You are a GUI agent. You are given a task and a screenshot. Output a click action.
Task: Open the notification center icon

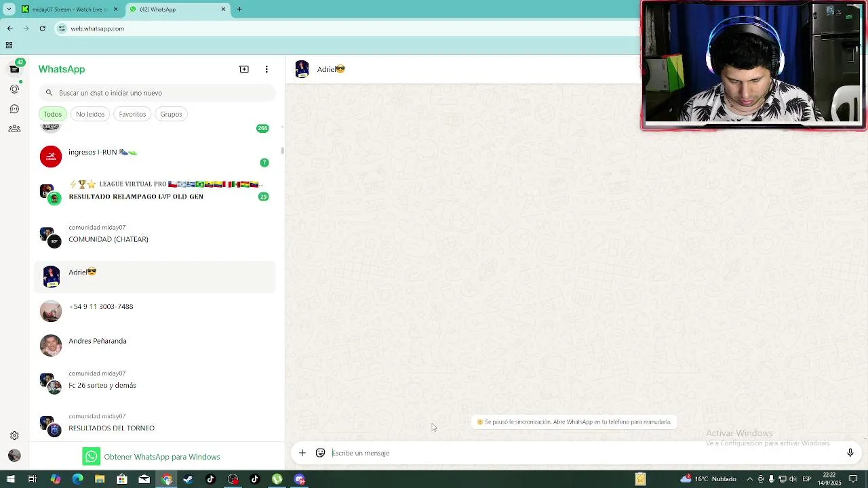point(853,479)
